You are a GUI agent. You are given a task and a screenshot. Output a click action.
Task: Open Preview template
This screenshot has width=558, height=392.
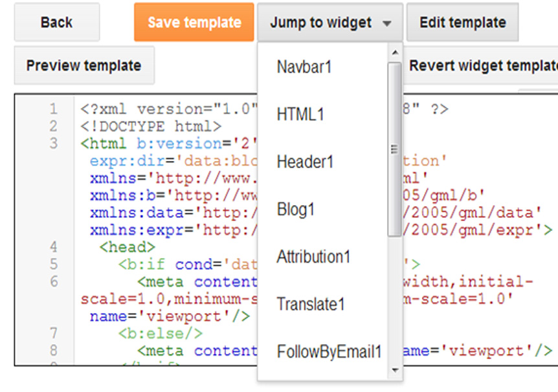pos(84,65)
